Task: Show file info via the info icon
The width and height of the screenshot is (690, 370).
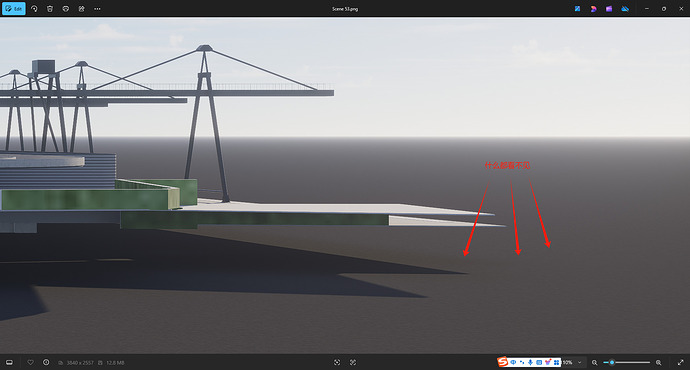Action: tap(46, 363)
